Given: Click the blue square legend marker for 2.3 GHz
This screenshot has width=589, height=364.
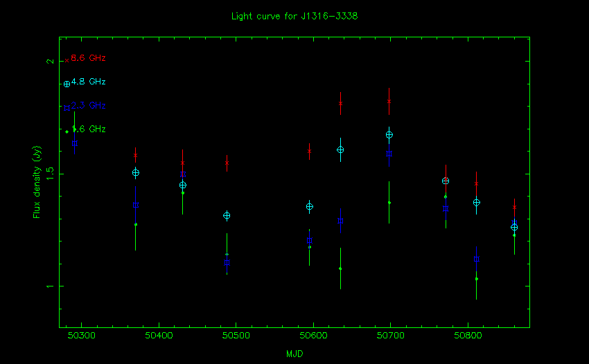Looking at the screenshot, I should click(67, 108).
